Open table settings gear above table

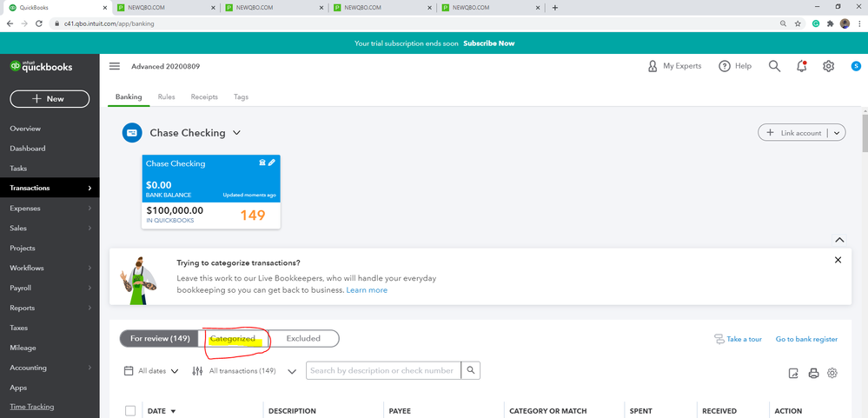click(832, 373)
